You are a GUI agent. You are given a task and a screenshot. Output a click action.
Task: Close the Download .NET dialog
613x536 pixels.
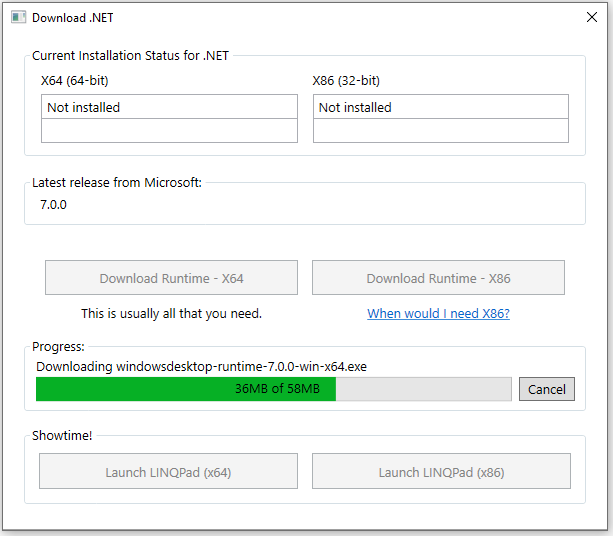tap(591, 17)
